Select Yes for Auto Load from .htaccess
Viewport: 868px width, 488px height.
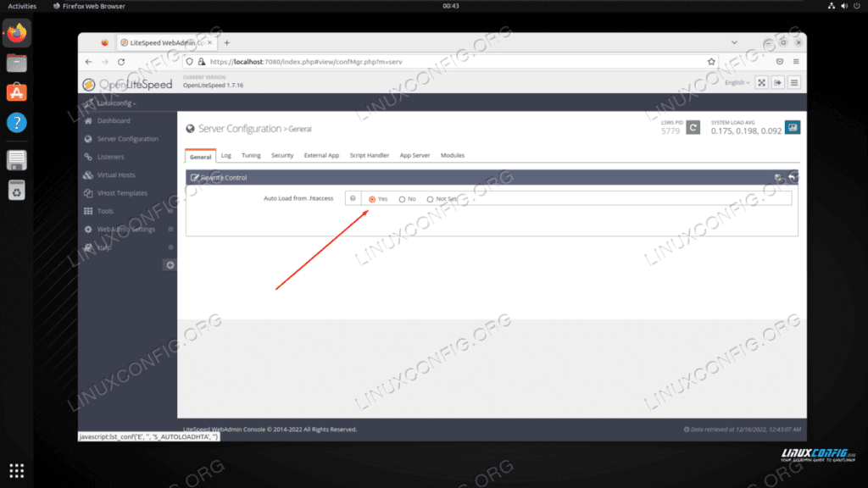[372, 199]
